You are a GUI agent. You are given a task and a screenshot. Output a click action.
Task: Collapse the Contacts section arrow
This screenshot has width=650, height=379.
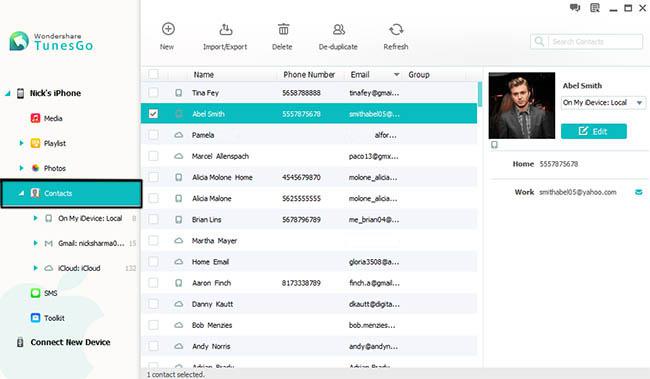(x=21, y=193)
